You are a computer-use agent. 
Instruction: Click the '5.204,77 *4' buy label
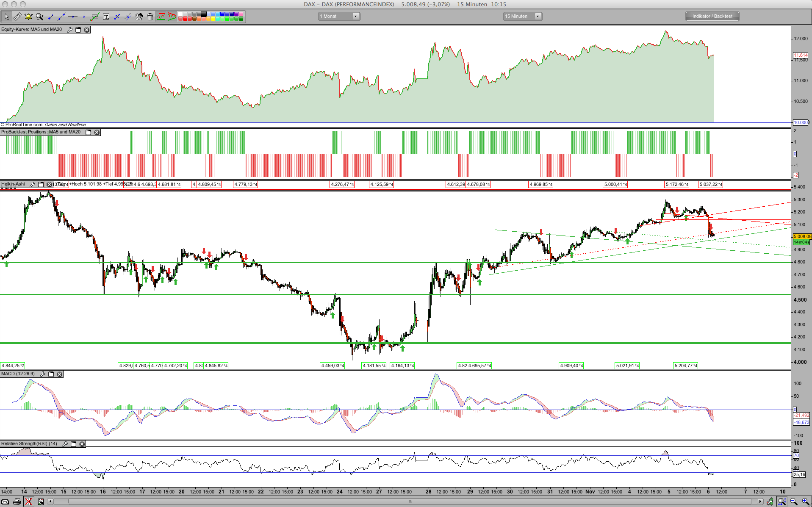tap(686, 366)
